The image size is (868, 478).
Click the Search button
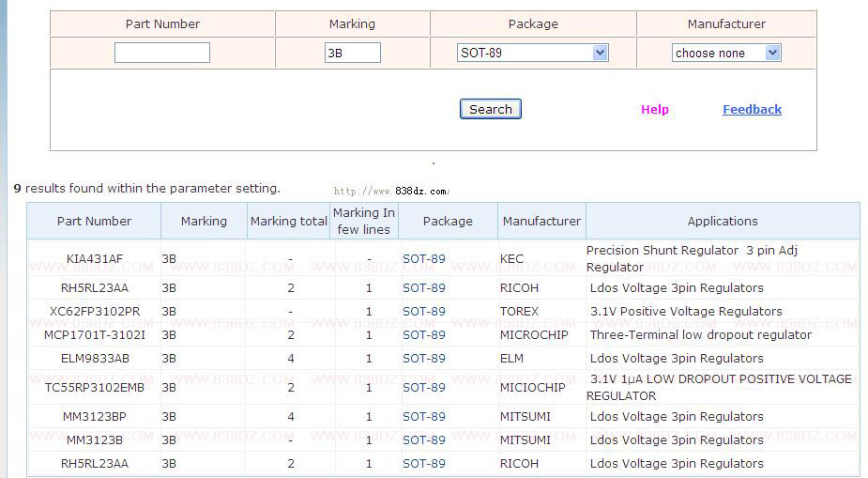tap(491, 109)
